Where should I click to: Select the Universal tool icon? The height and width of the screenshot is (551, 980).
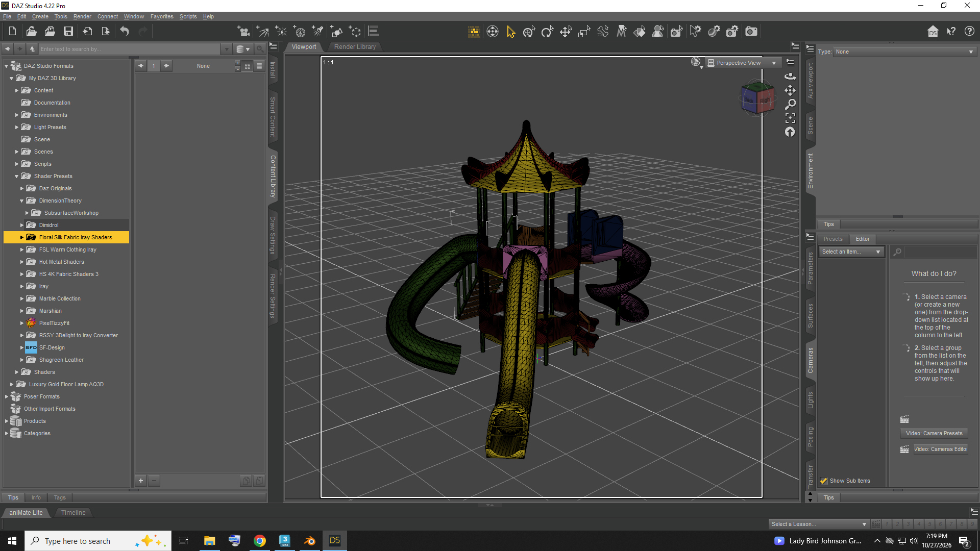coord(529,32)
